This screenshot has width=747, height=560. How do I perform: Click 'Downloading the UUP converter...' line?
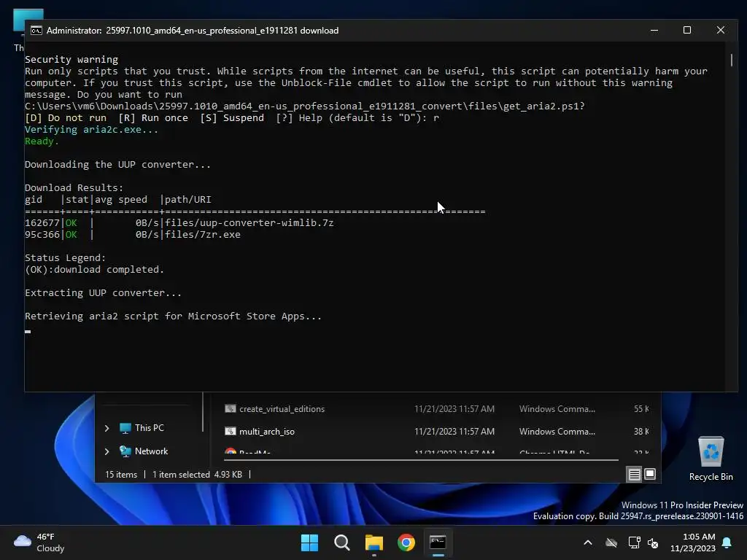pyautogui.click(x=117, y=165)
